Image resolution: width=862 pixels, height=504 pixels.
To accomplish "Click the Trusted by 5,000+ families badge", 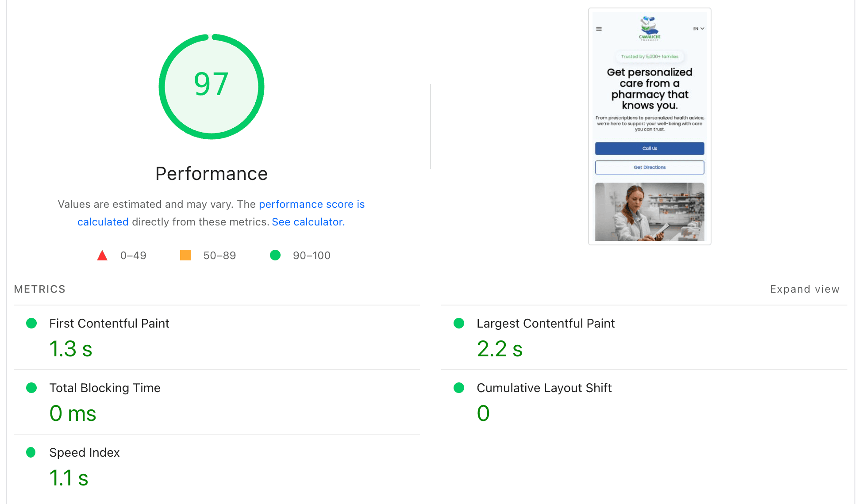I will [649, 57].
